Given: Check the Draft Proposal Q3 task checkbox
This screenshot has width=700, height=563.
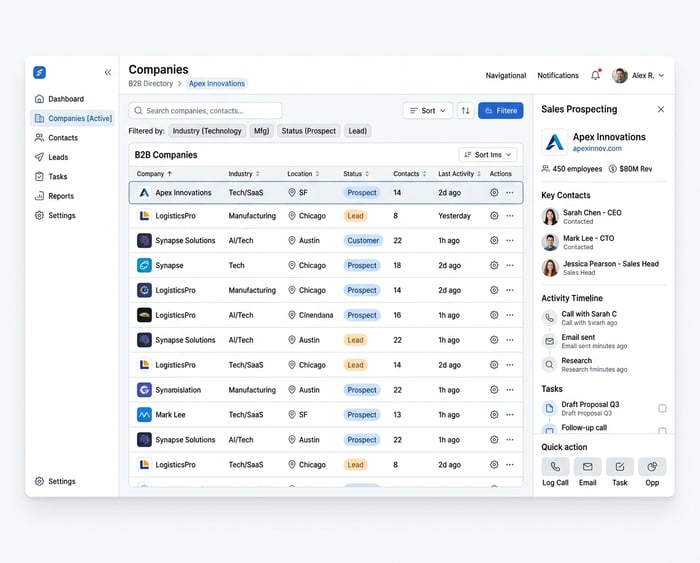Looking at the screenshot, I should coord(662,408).
